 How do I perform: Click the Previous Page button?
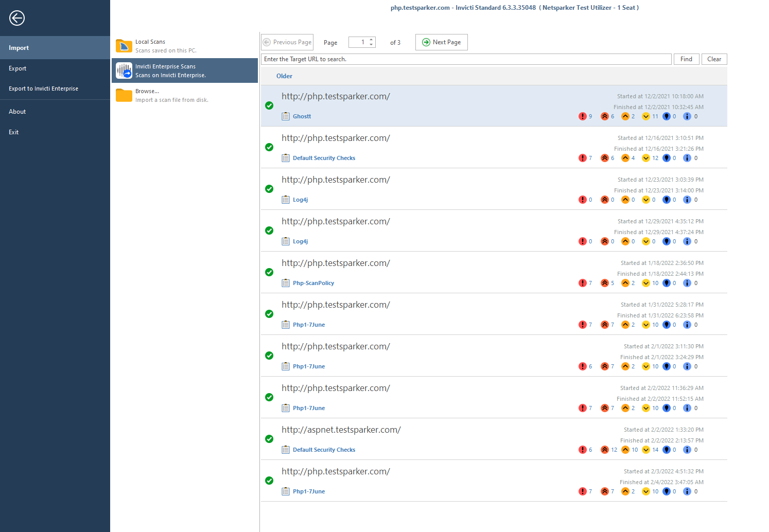287,42
